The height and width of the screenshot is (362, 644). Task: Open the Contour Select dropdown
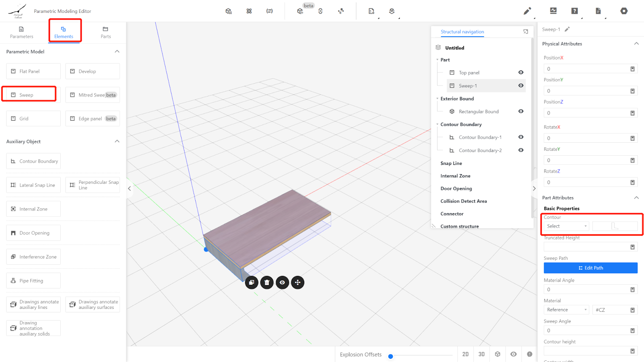566,226
